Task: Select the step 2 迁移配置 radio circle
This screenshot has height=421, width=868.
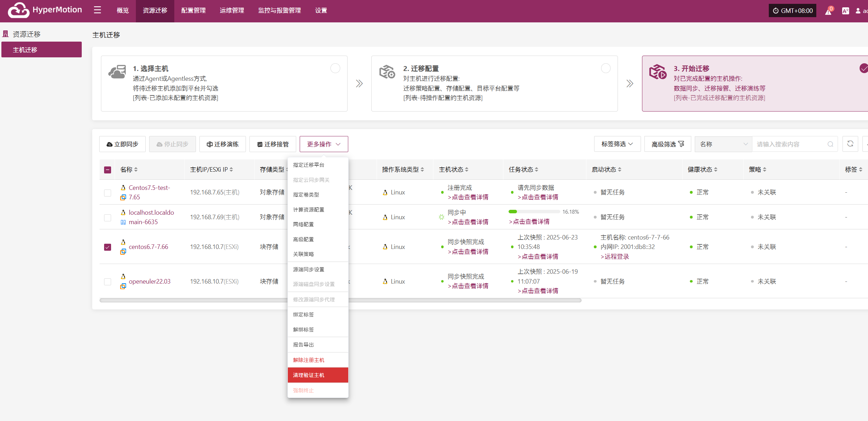Action: pyautogui.click(x=606, y=68)
